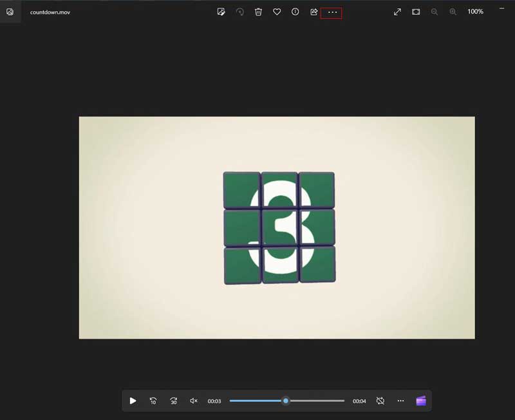The width and height of the screenshot is (515, 420).
Task: Share the video via share icon
Action: click(x=314, y=12)
